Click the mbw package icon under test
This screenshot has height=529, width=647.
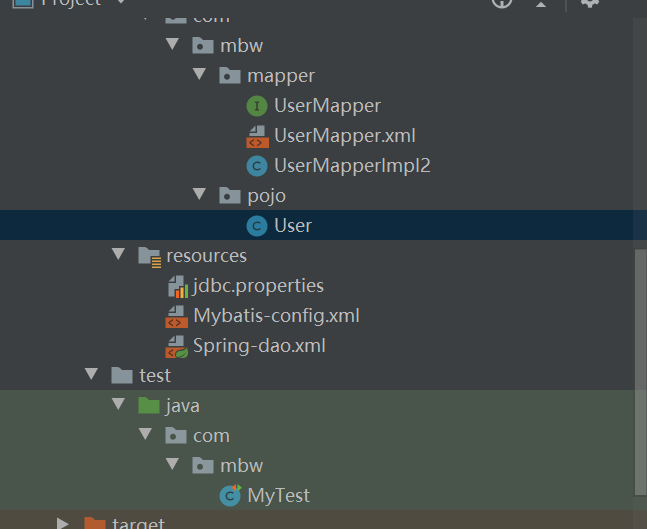pyautogui.click(x=203, y=466)
